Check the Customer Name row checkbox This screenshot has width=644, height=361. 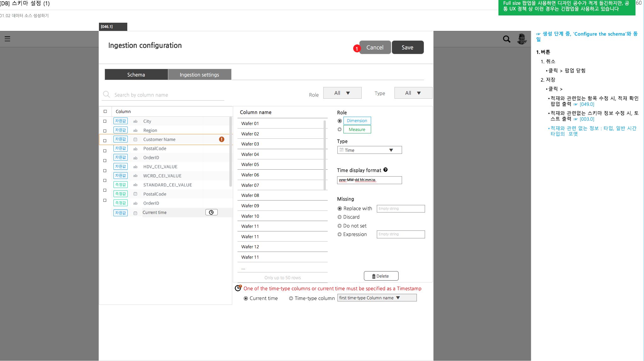coord(105,141)
